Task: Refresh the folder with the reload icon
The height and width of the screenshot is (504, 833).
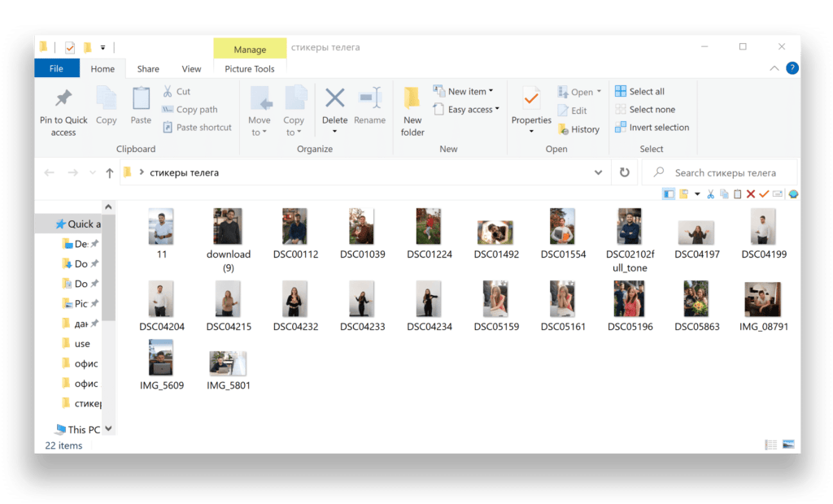Action: 624,172
